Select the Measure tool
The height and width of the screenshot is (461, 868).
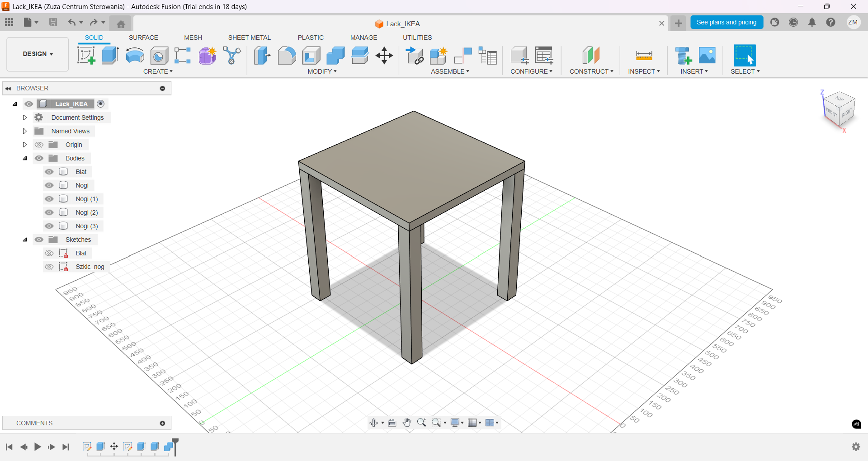[x=644, y=56]
